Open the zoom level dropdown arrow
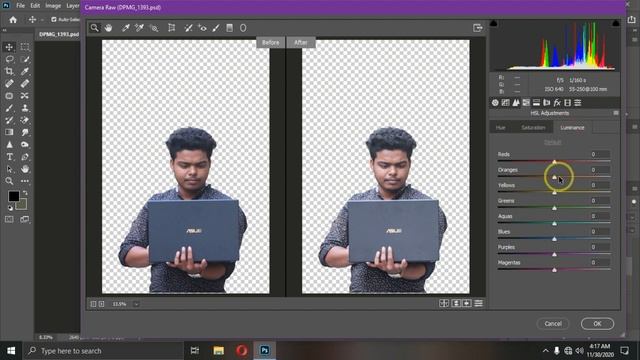 (x=136, y=304)
